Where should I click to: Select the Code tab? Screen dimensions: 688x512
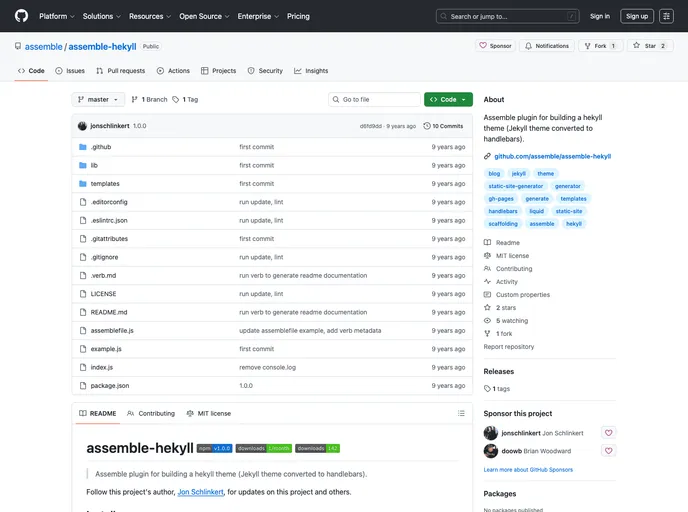point(31,71)
